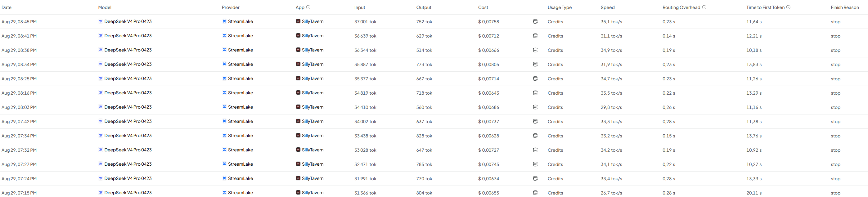Click the Time to First Token info icon
Viewport: 868px width, 197px height.
pyautogui.click(x=788, y=7)
